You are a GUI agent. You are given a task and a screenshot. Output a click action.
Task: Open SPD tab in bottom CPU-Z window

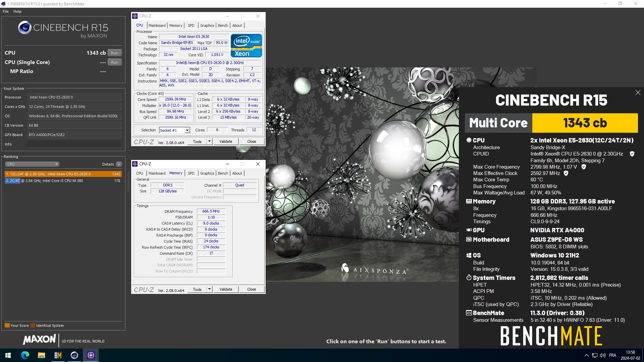[191, 173]
